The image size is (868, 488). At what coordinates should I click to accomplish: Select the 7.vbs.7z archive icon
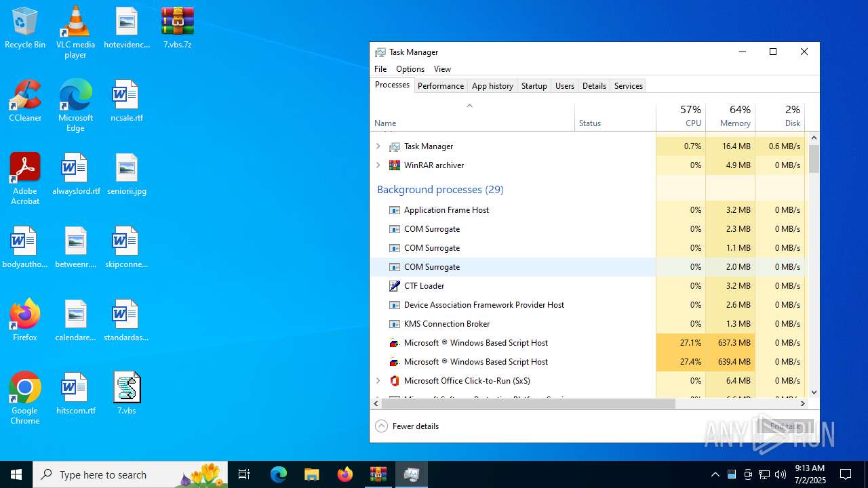point(177,28)
